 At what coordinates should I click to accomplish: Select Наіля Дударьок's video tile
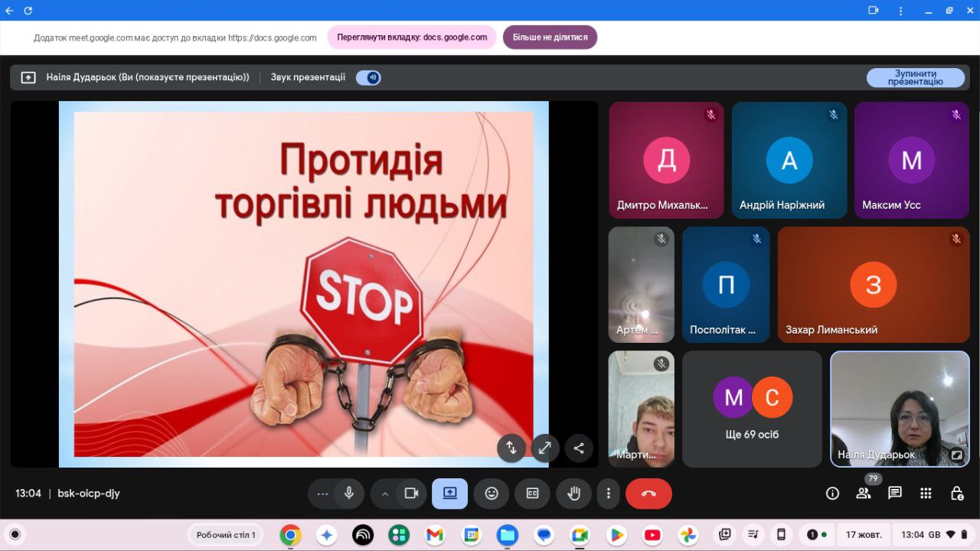pos(900,409)
